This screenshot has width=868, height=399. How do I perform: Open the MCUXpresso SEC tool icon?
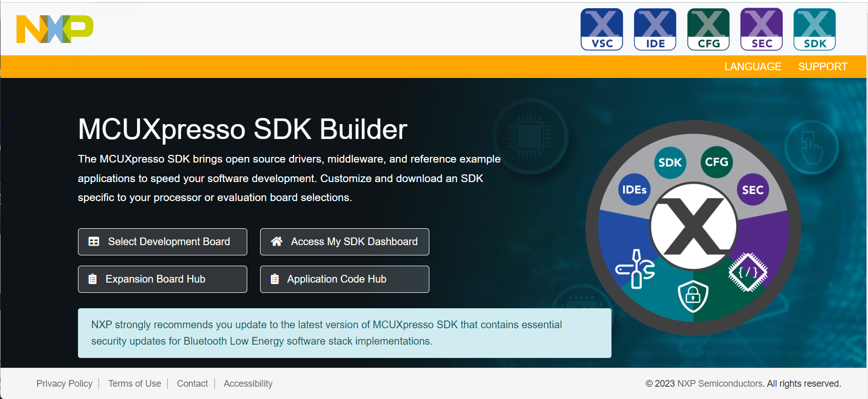[x=762, y=29]
